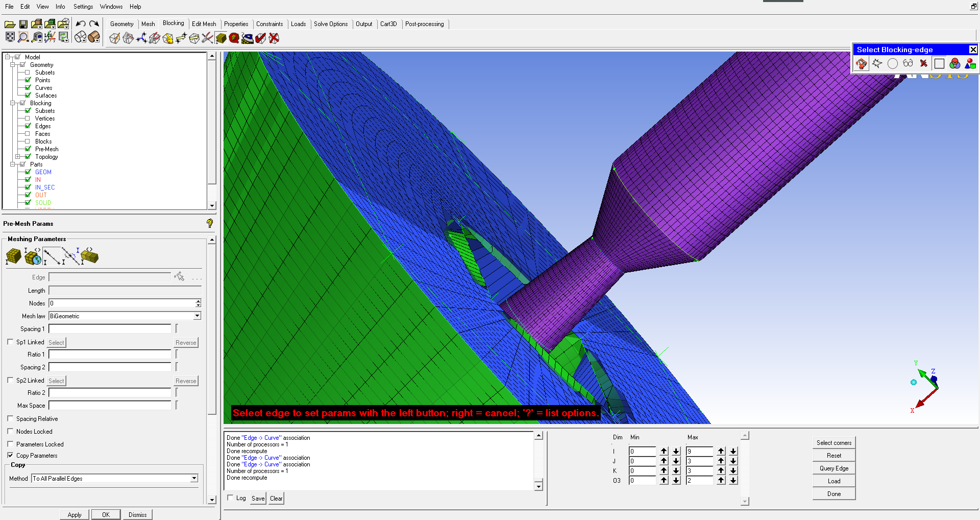Click the Apply button

(x=75, y=514)
